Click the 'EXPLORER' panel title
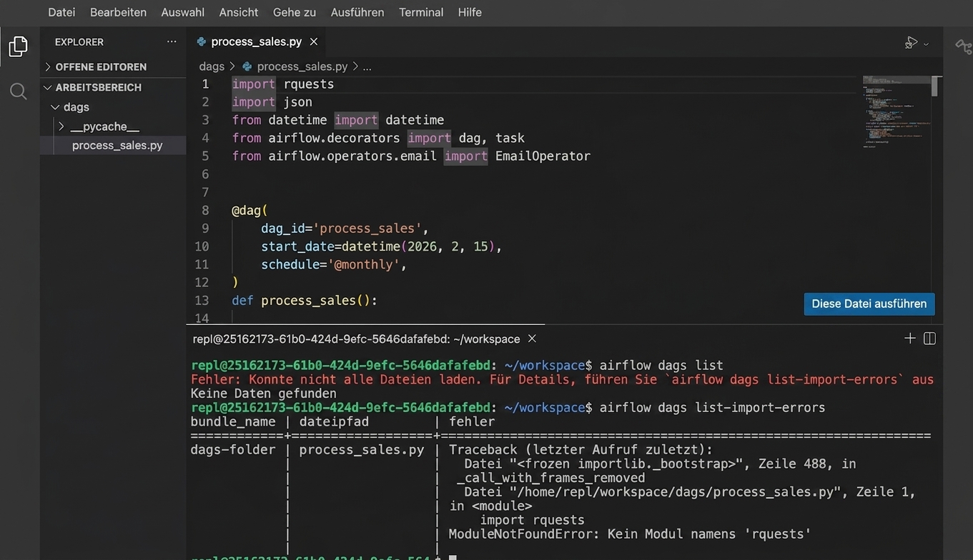The width and height of the screenshot is (973, 560). click(79, 42)
